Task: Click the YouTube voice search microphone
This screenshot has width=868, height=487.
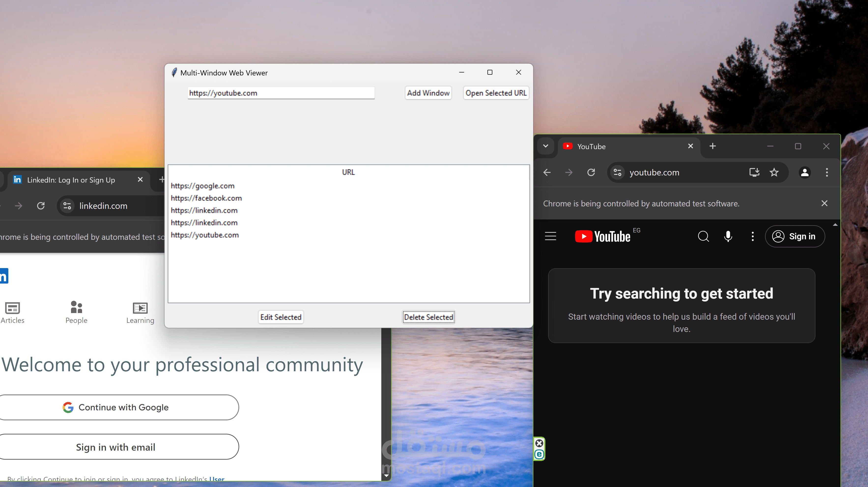Action: tap(728, 236)
